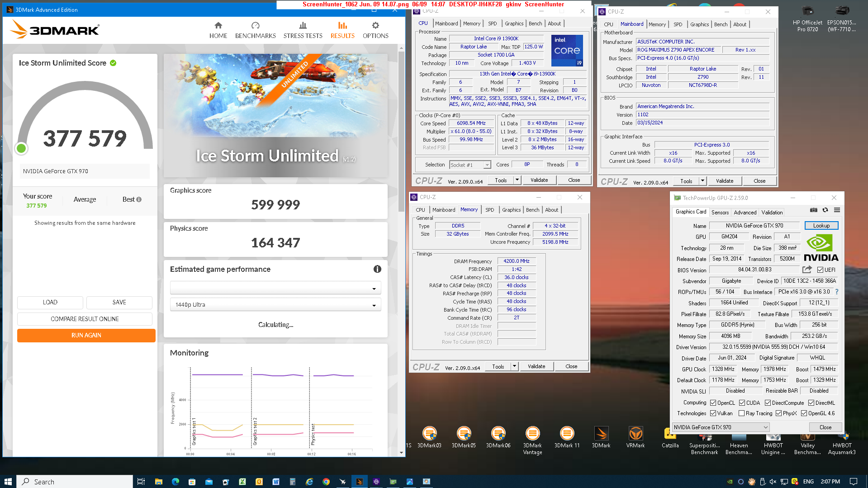Open 3DMark Benchmarks section

click(x=255, y=30)
